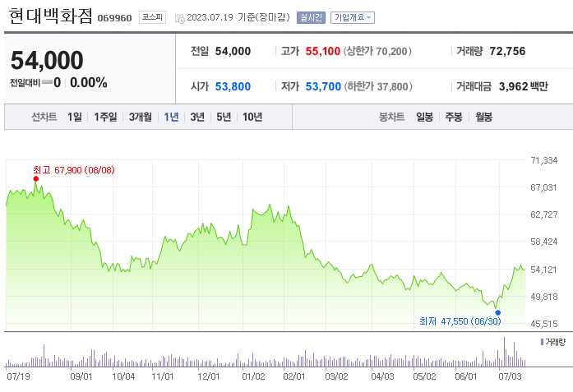The height and width of the screenshot is (392, 573).
Task: Click the 고가 value 55,100
Action: pos(323,51)
